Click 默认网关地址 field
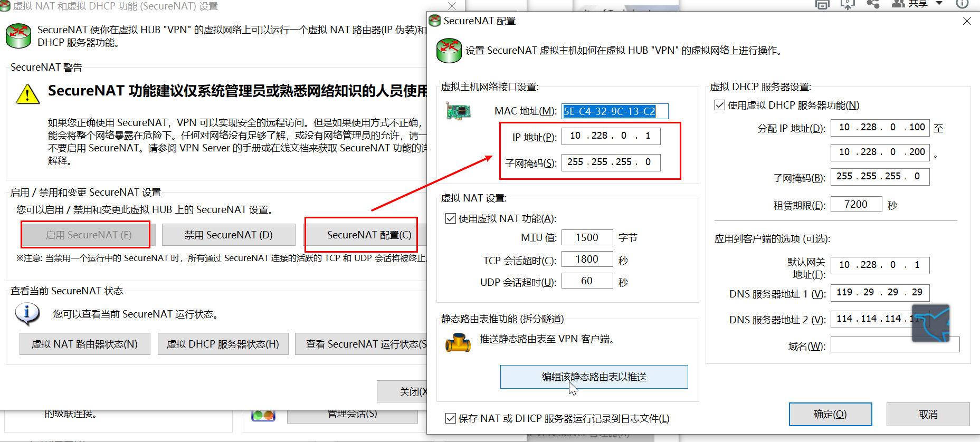This screenshot has height=442, width=980. (x=880, y=265)
